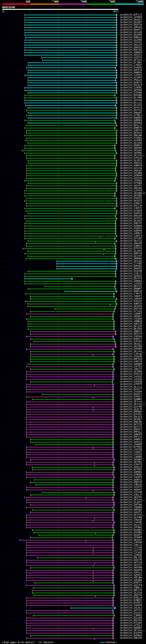This screenshot has height=644, width=146.
Task: Select the UniRef100_A7Q3T6 label
Action: 131,58
